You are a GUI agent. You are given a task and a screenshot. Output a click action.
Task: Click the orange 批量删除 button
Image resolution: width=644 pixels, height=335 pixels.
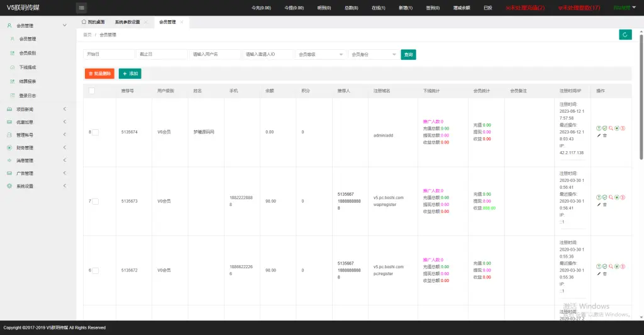(x=99, y=74)
